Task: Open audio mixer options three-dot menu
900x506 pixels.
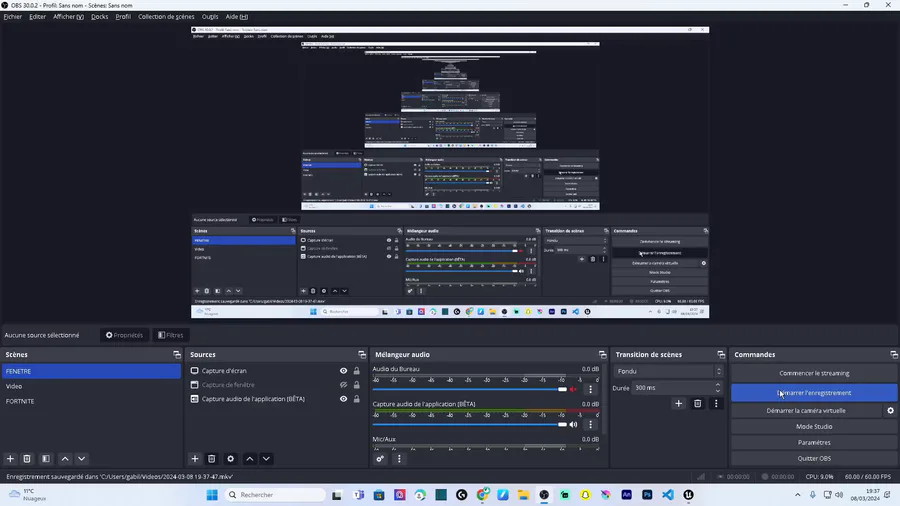Action: click(x=399, y=459)
